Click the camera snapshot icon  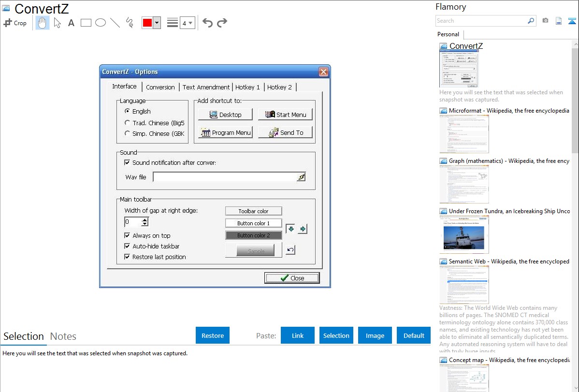545,21
